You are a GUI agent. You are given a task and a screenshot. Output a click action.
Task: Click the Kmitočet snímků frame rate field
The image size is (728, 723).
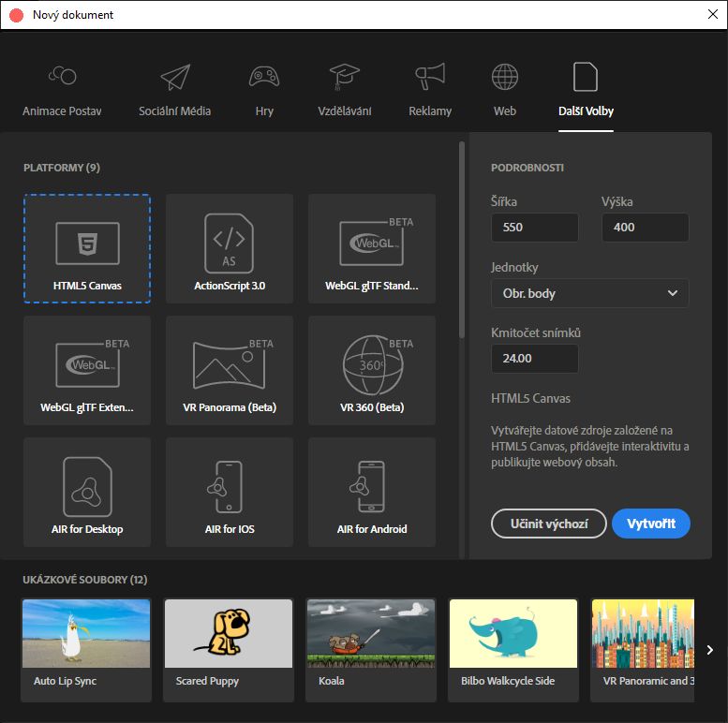click(x=535, y=359)
